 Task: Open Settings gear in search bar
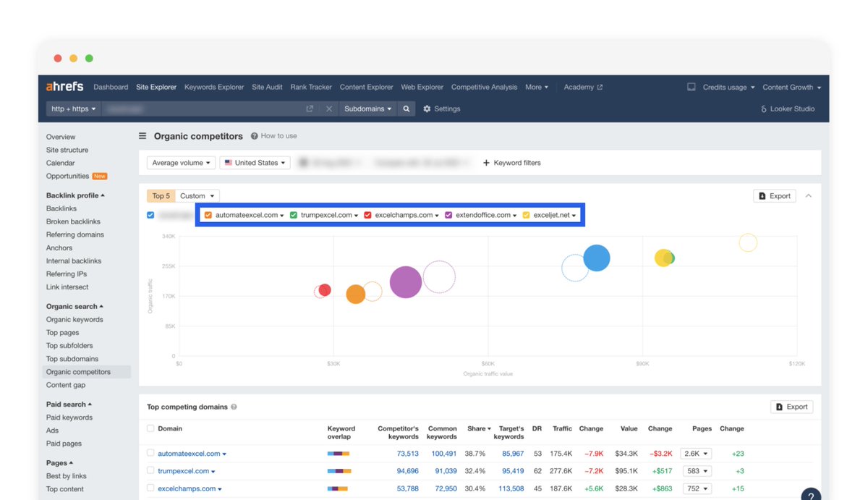click(442, 109)
